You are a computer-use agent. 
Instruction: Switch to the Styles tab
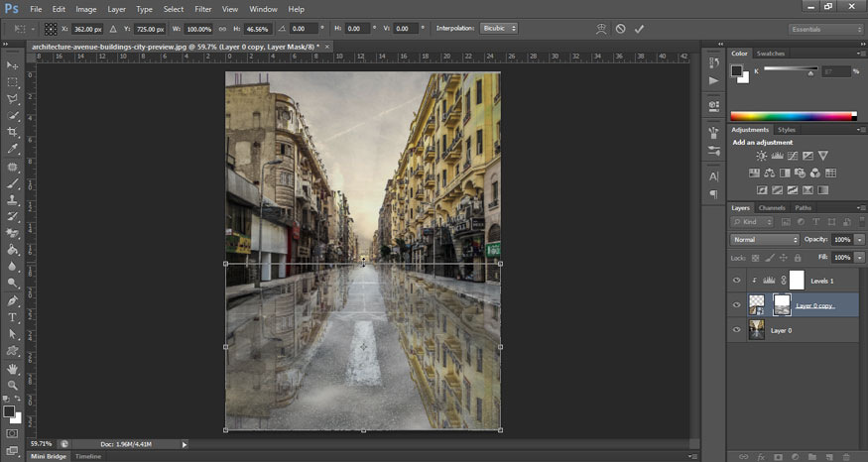pyautogui.click(x=786, y=130)
